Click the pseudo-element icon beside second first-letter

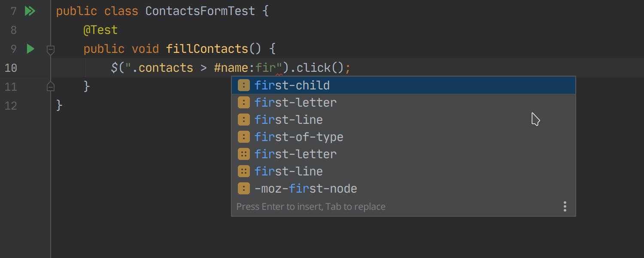pyautogui.click(x=244, y=154)
